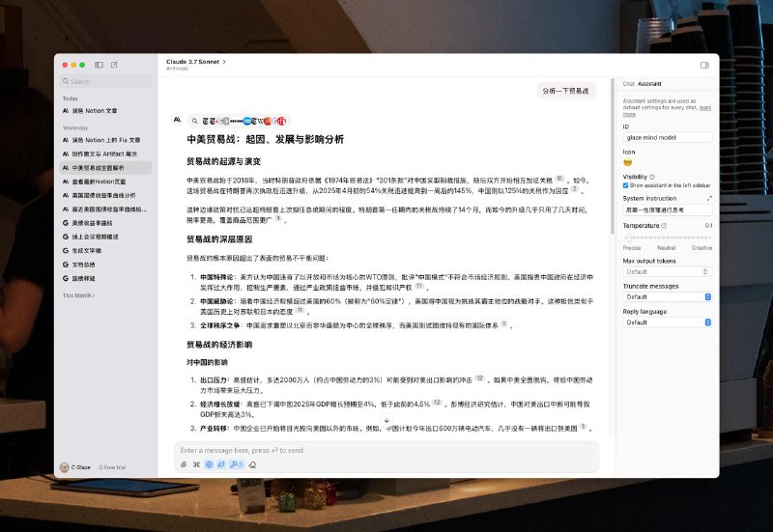Screen dimensions: 773x532
Task: Click the Learn more link
Action: pos(705,108)
